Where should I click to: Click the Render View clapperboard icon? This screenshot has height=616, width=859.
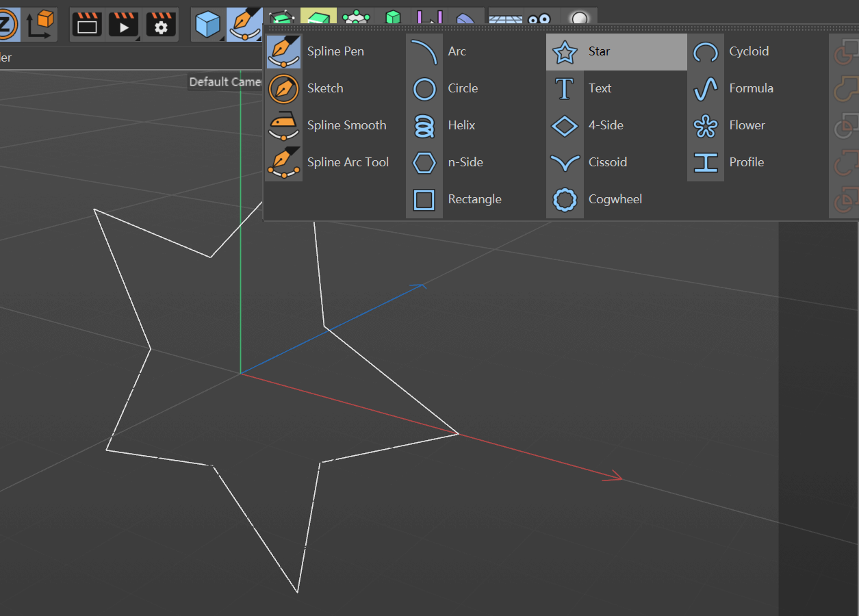pyautogui.click(x=87, y=25)
